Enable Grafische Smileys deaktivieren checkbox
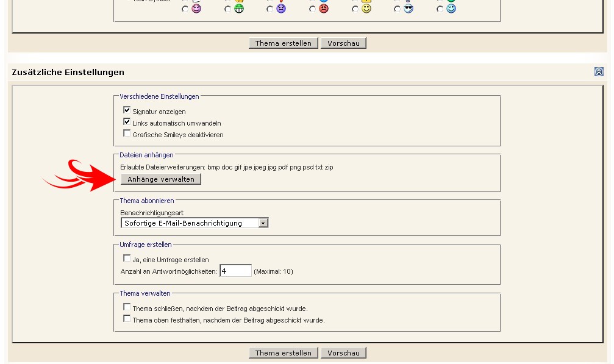Screen dimensions: 614x364 click(127, 134)
